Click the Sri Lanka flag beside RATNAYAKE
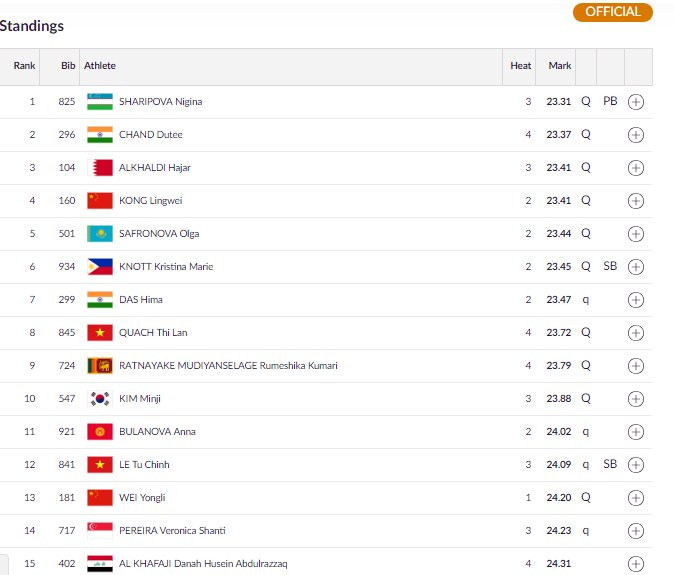 pos(99,366)
